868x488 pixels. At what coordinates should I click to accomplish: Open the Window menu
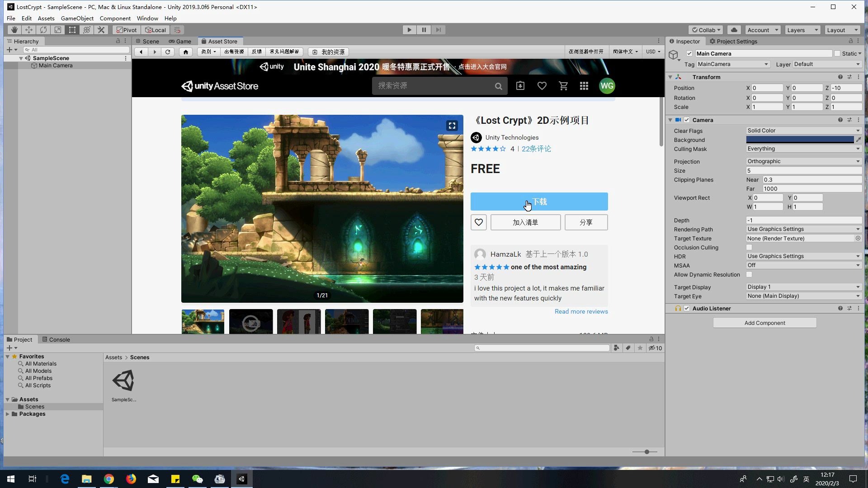(147, 19)
